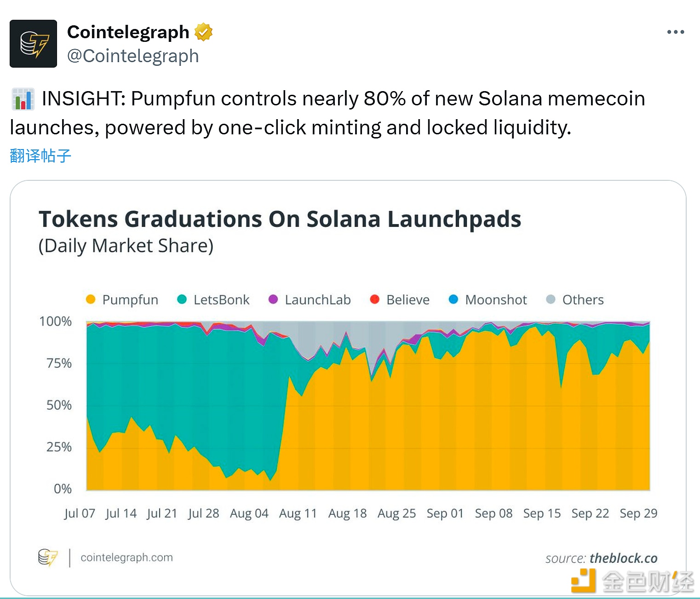Screen dimensions: 700x599
Task: Click the Cointelegraph logo in chart footer
Action: (48, 558)
